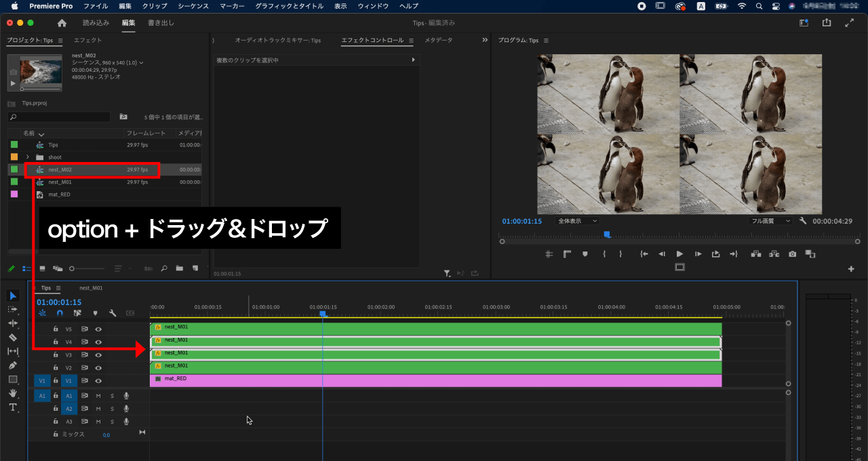Click Export Frame camera icon
The height and width of the screenshot is (461, 868).
click(792, 254)
